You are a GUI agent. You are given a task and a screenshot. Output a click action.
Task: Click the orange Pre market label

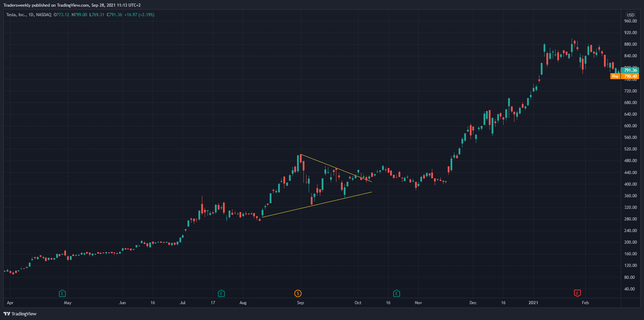click(x=615, y=76)
